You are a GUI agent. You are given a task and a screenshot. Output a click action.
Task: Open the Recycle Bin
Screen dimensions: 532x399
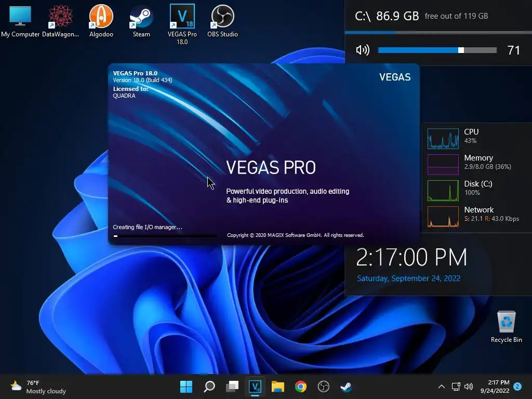(506, 326)
